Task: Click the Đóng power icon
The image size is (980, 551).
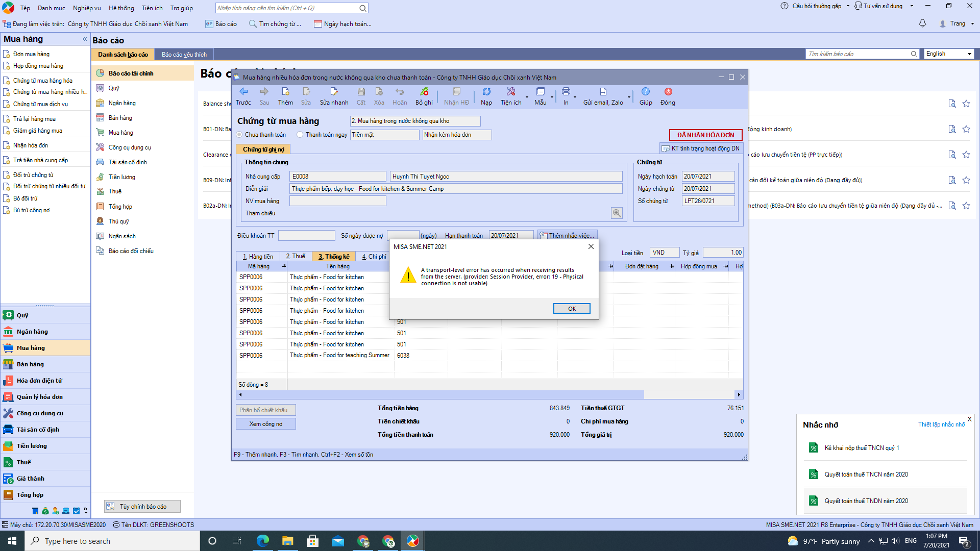Action: [x=668, y=92]
